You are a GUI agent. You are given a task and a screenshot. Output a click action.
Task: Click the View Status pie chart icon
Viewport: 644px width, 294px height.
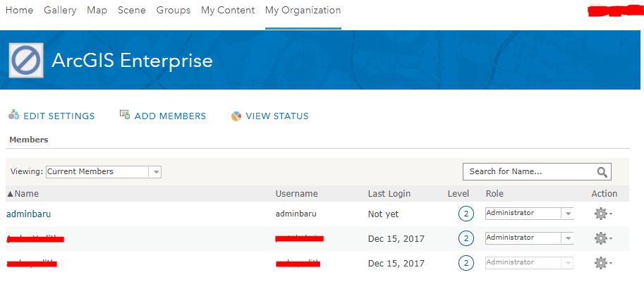click(236, 116)
